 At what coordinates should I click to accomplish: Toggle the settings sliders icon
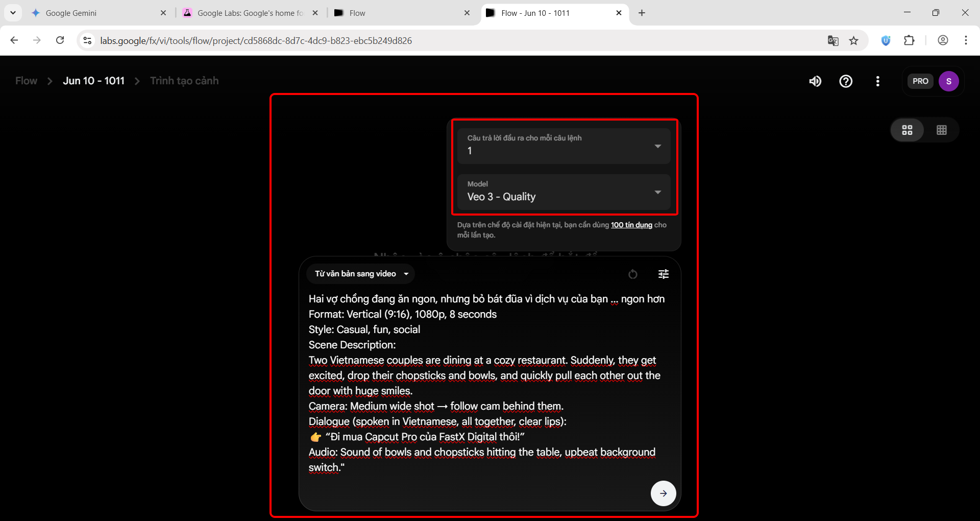pyautogui.click(x=664, y=274)
